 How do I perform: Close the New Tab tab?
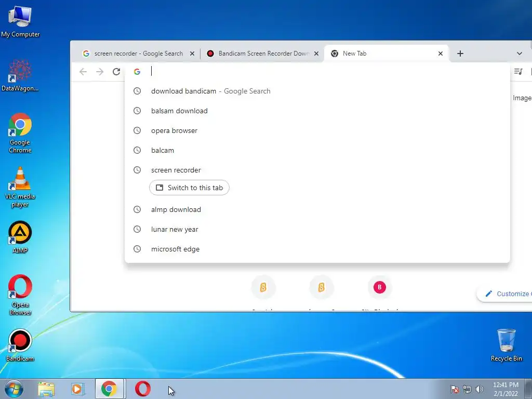tap(441, 54)
